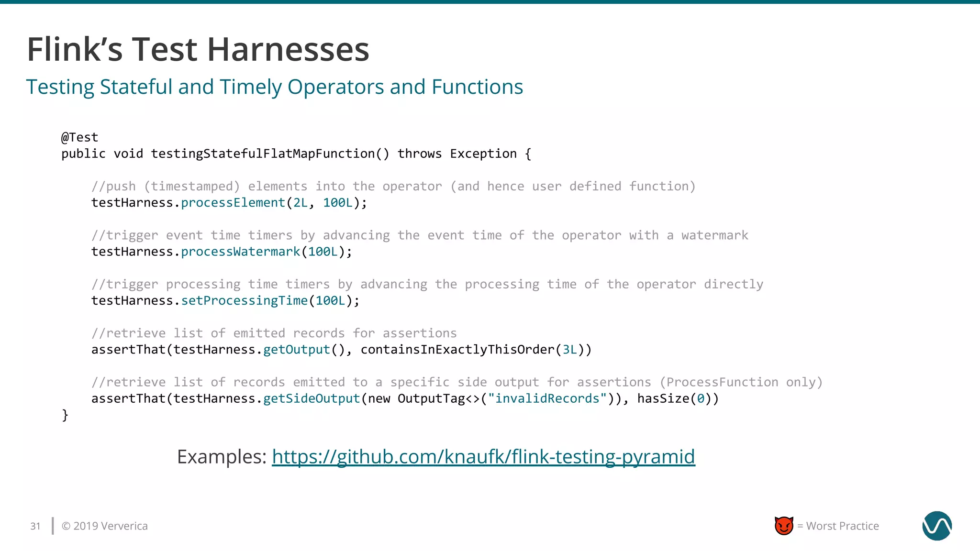Click the slide title Flink's Test Harnesses
The width and height of the screenshot is (980, 551).
[198, 49]
